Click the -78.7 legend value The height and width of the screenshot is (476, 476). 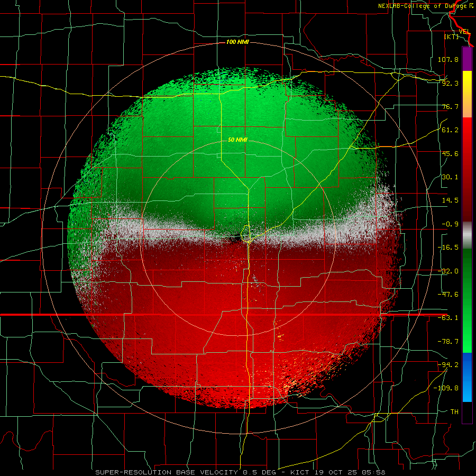(x=448, y=342)
